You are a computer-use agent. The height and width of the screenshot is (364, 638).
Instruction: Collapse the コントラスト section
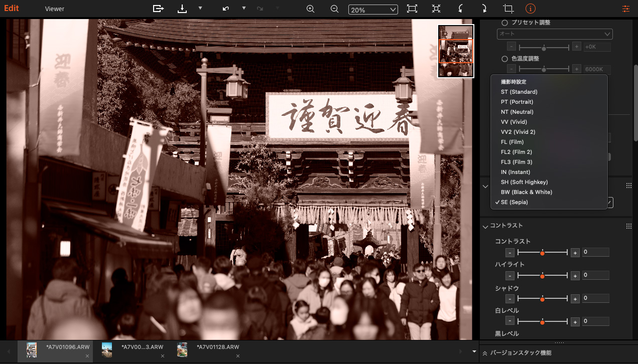[x=485, y=226]
